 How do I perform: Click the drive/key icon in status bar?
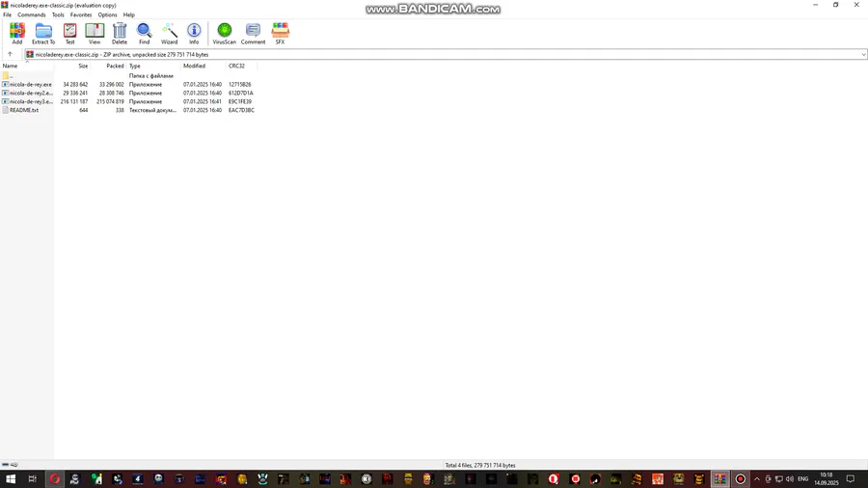coord(10,465)
